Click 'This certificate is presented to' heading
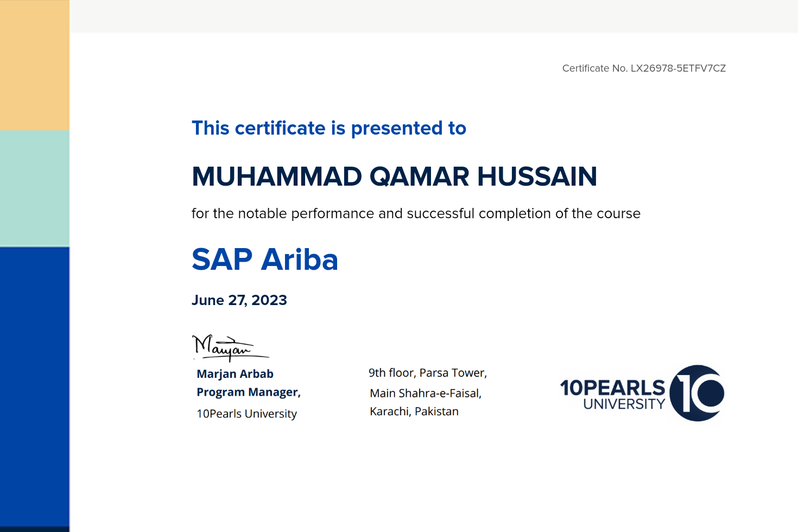798x532 pixels. (328, 129)
